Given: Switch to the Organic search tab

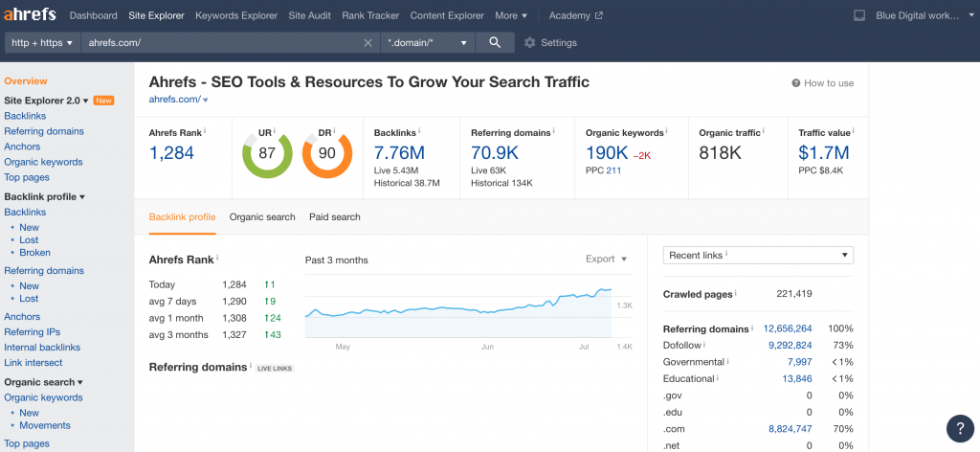Looking at the screenshot, I should [262, 217].
